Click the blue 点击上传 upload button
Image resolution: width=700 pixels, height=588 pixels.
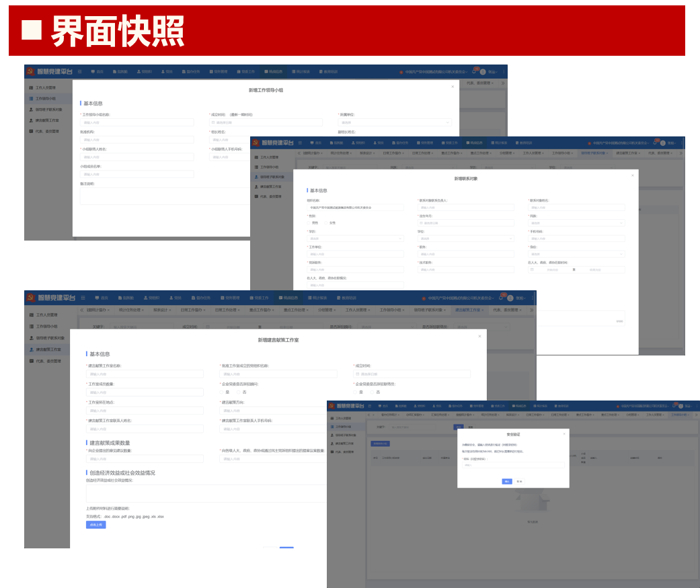tap(95, 525)
